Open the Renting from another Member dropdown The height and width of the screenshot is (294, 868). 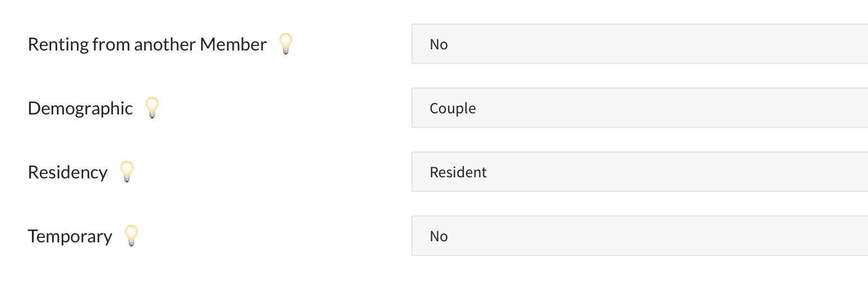pyautogui.click(x=639, y=44)
